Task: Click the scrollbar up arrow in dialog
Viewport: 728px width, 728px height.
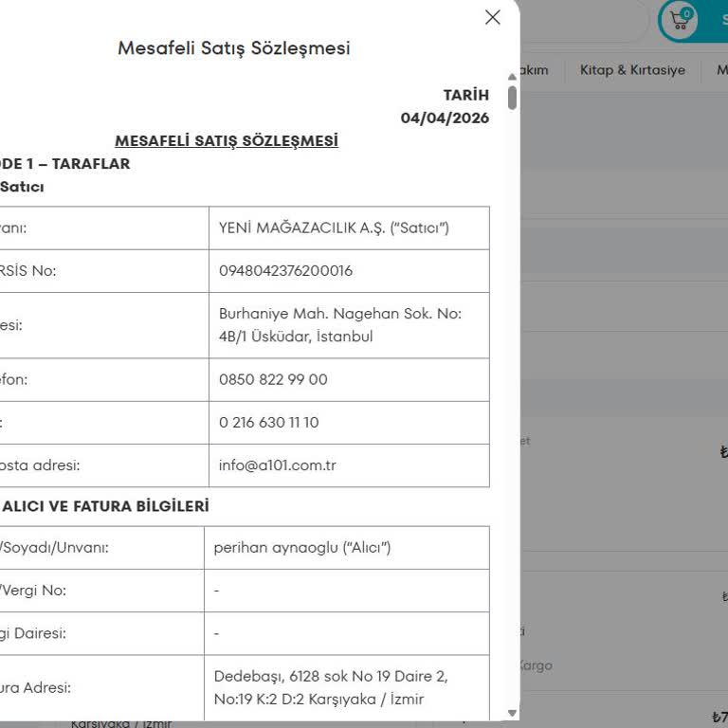Action: [x=512, y=77]
